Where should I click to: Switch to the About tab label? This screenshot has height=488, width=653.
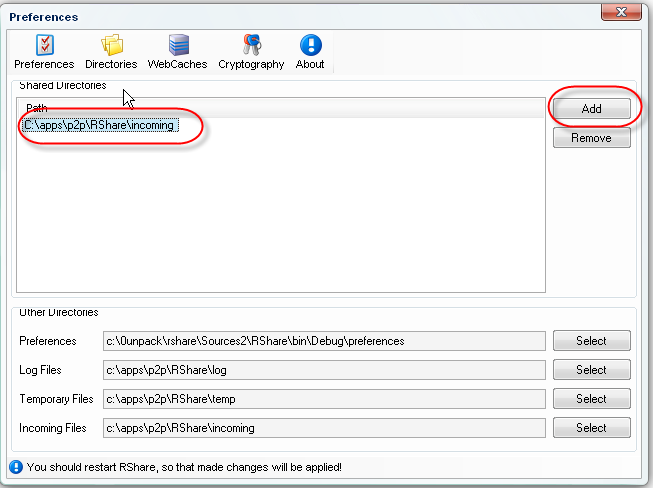pos(310,64)
